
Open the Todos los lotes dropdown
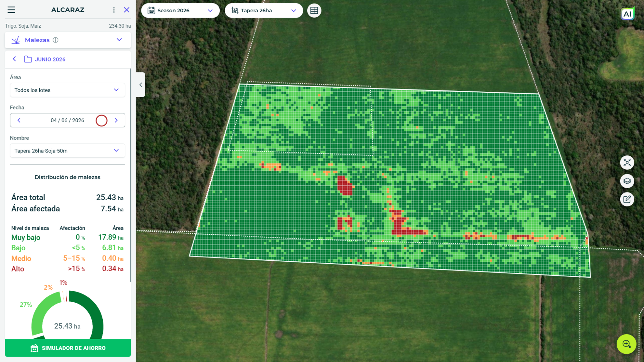click(x=67, y=90)
